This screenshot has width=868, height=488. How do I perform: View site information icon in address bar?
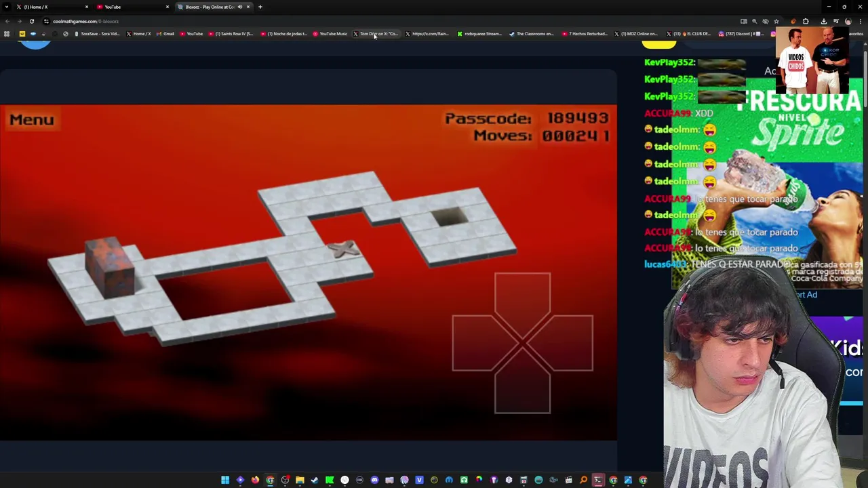pyautogui.click(x=46, y=21)
